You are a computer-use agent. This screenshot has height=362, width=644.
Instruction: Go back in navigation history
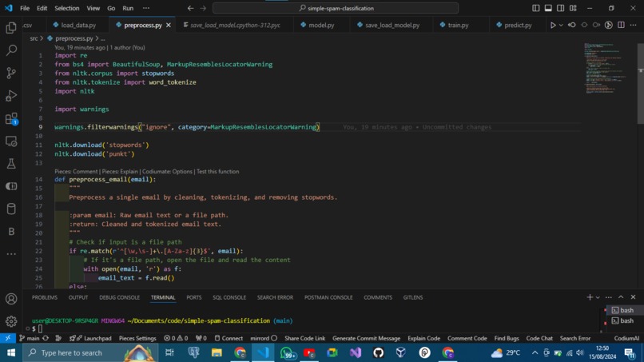(190, 8)
